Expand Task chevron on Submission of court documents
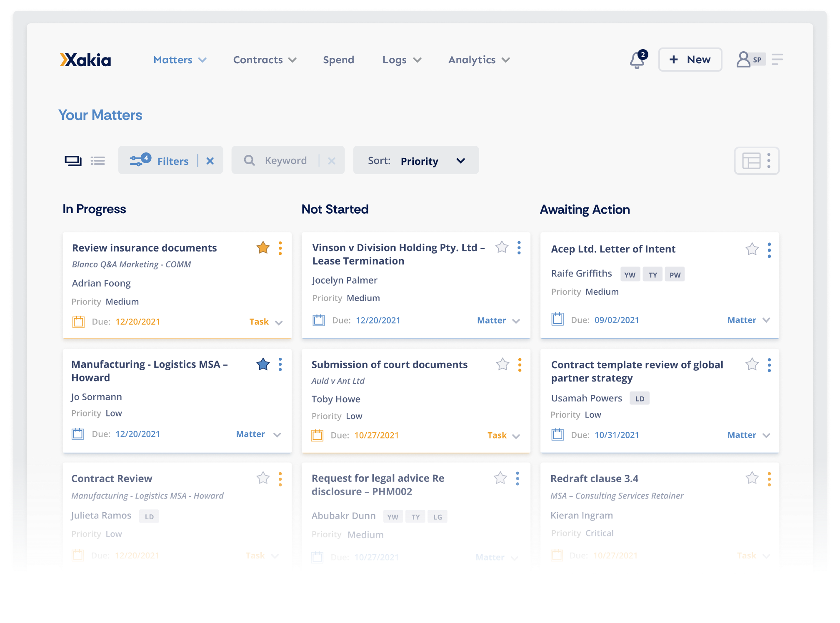The image size is (840, 623). (x=516, y=436)
